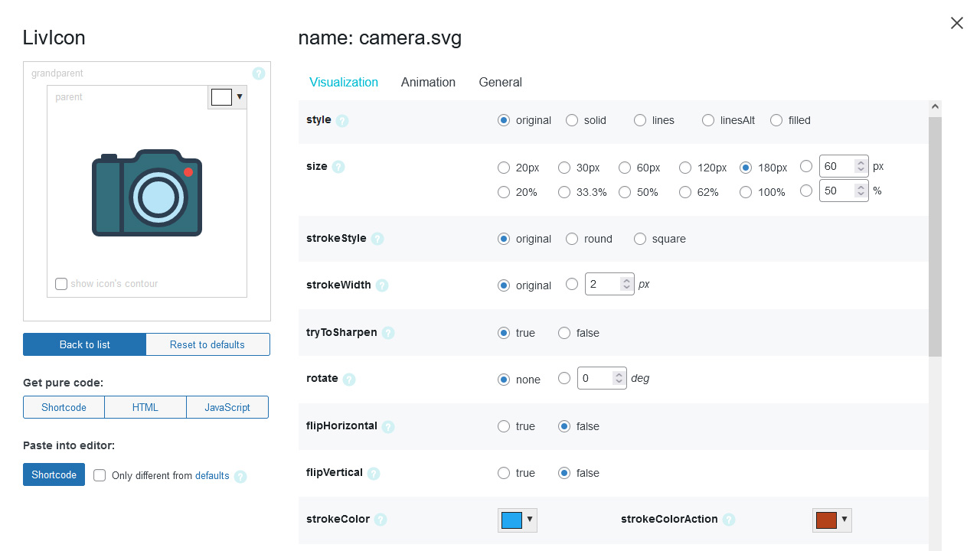Set flipHorizontal to true

pos(504,426)
